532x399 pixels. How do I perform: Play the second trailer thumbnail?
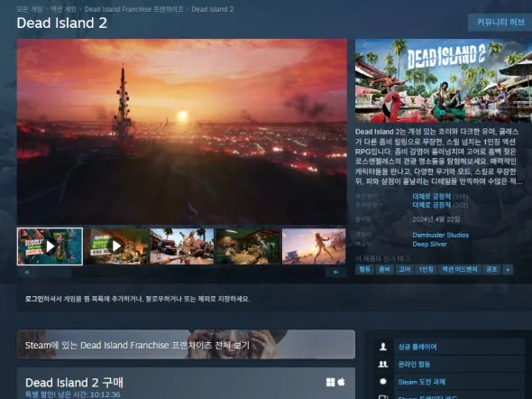[x=116, y=246]
